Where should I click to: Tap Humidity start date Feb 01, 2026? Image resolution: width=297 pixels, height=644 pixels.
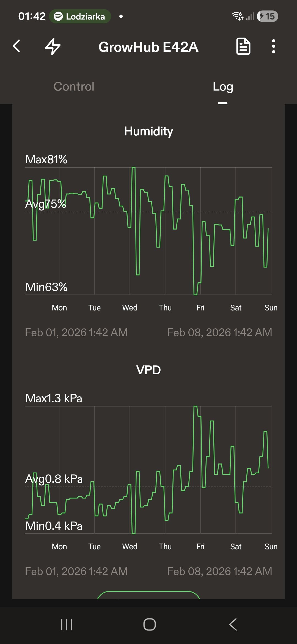pyautogui.click(x=76, y=332)
